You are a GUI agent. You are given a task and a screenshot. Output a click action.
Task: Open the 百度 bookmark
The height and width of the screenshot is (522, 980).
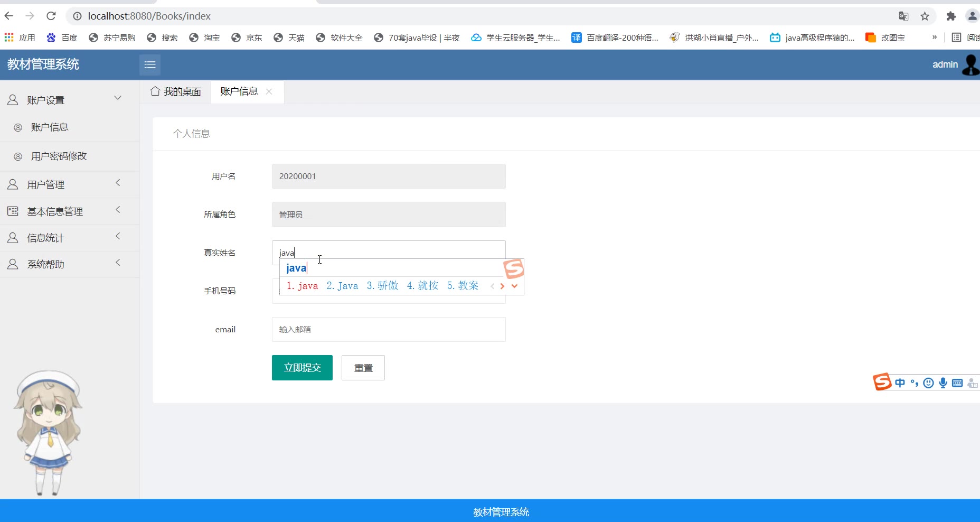pyautogui.click(x=62, y=38)
